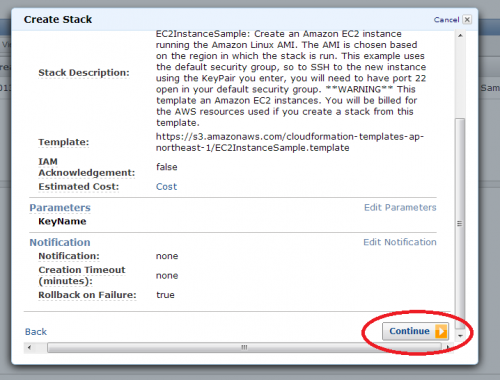Open the estimated Cost link
This screenshot has width=500, height=380.
166,187
